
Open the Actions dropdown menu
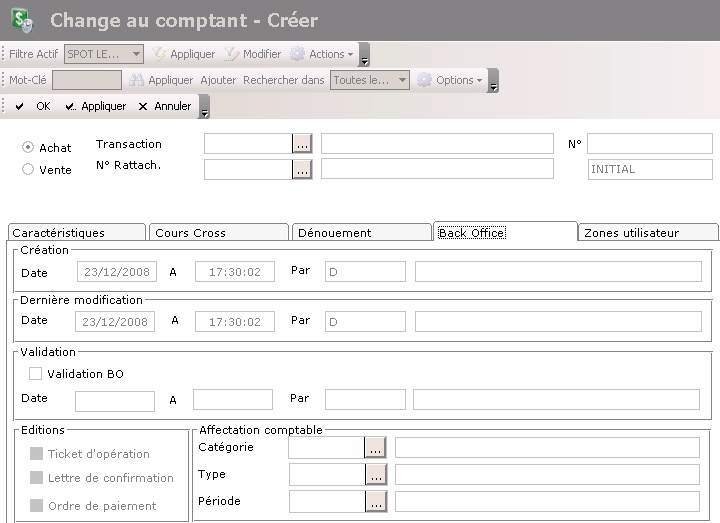pyautogui.click(x=321, y=54)
